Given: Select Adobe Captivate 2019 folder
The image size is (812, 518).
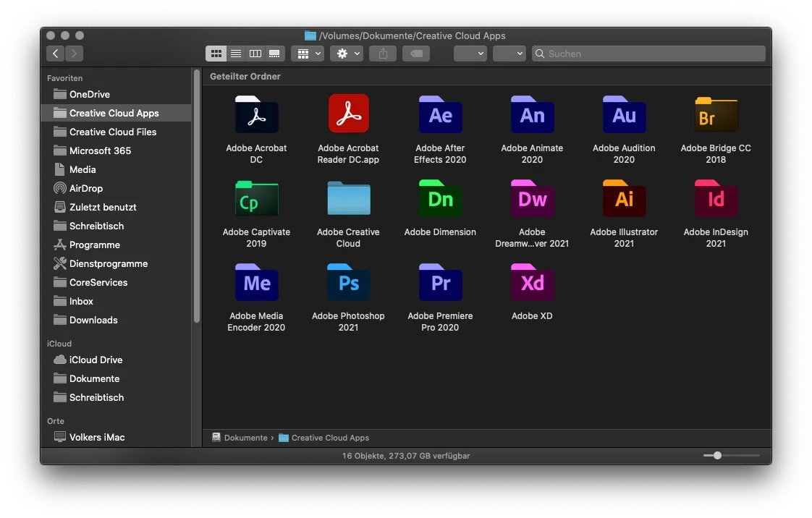Looking at the screenshot, I should point(256,199).
